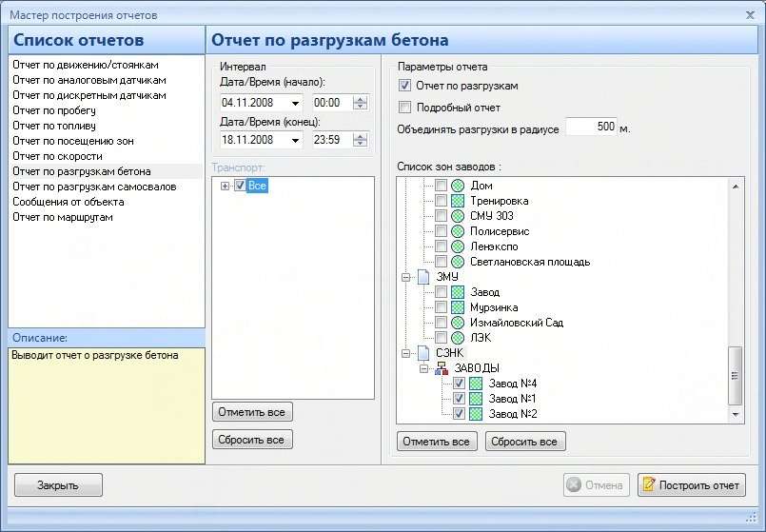The width and height of the screenshot is (766, 532).
Task: Check the Мурзинка zone checkbox
Action: tap(441, 307)
